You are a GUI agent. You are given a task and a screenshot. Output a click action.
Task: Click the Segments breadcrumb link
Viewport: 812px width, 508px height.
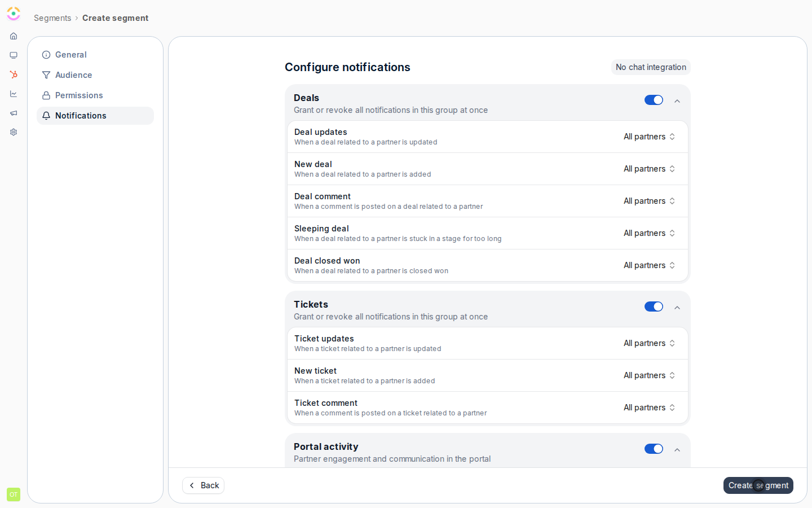click(x=52, y=18)
